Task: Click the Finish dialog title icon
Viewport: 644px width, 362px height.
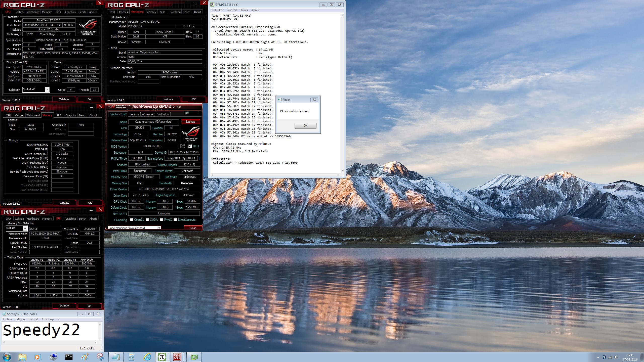Action: (x=279, y=100)
